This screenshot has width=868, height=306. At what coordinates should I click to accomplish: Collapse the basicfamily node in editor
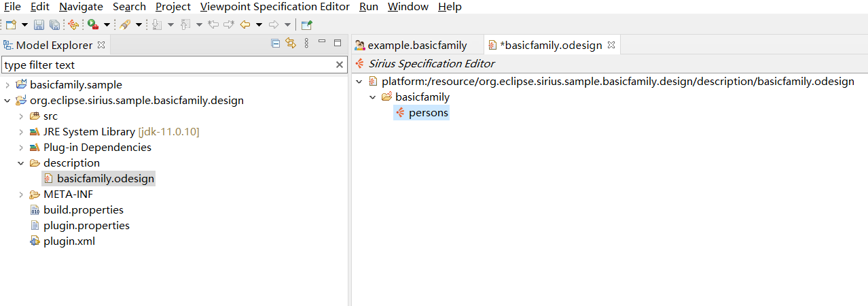pyautogui.click(x=373, y=97)
